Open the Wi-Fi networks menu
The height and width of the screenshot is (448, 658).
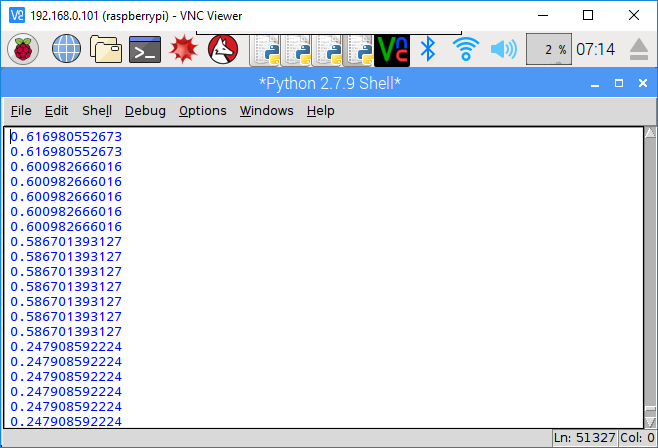click(466, 48)
